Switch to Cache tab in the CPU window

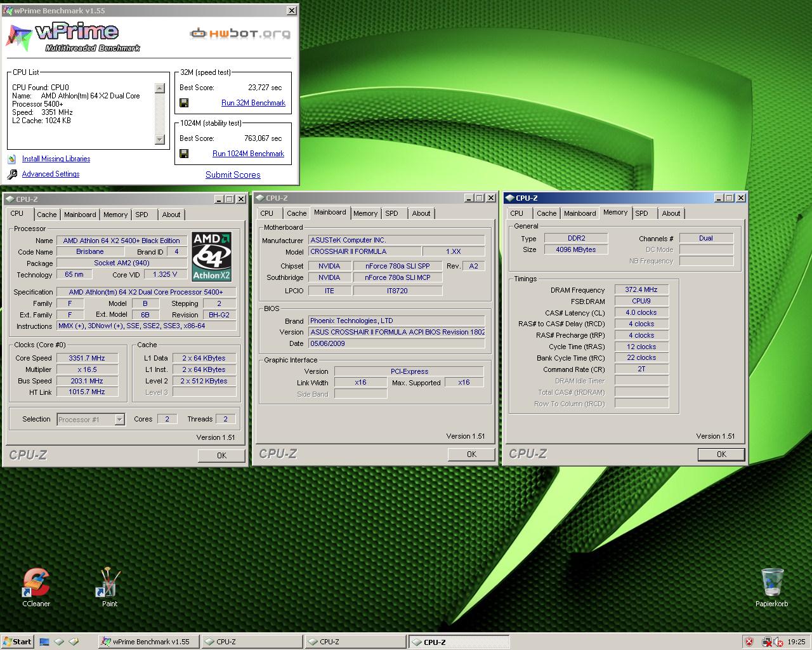point(46,215)
